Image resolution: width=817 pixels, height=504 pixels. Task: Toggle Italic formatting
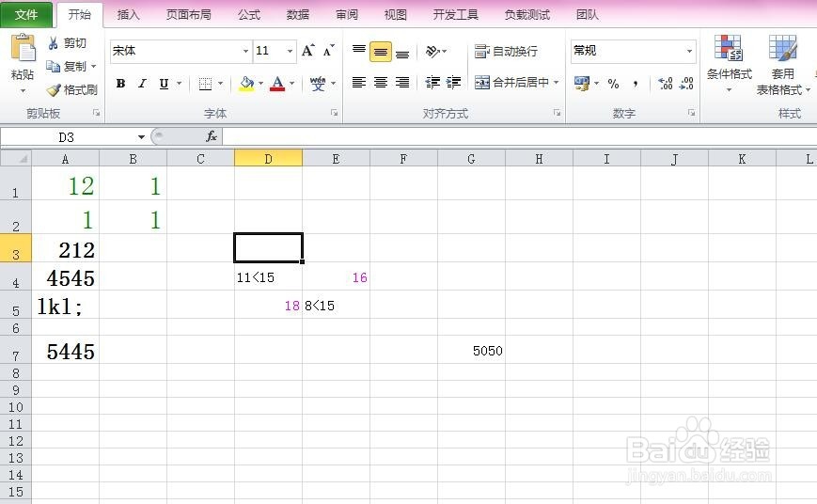point(142,84)
